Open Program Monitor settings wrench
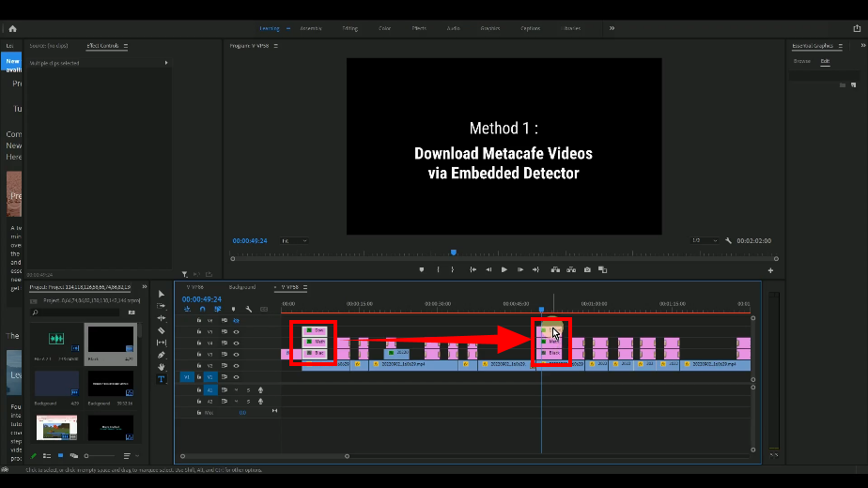The image size is (868, 488). (729, 240)
